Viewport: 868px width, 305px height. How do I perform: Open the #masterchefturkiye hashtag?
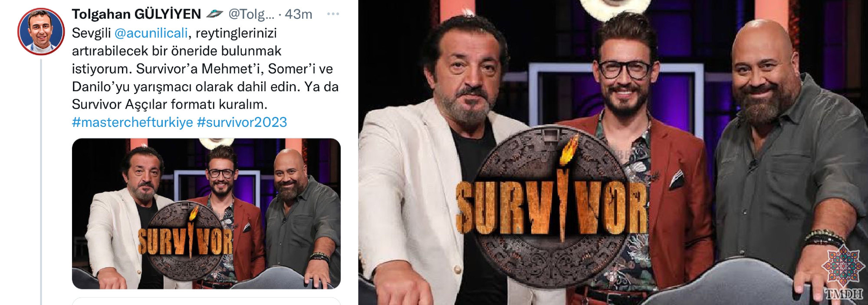point(132,122)
